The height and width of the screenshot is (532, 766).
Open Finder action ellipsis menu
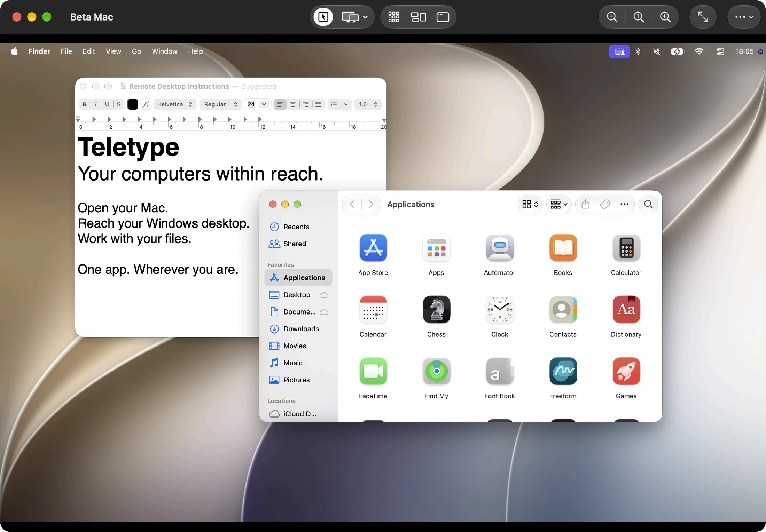pyautogui.click(x=624, y=204)
